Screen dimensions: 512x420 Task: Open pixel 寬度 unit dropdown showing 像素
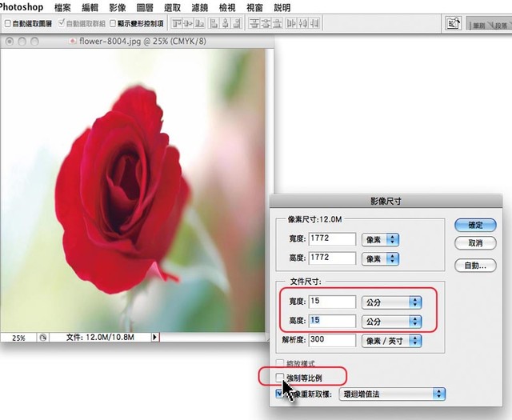pos(381,240)
